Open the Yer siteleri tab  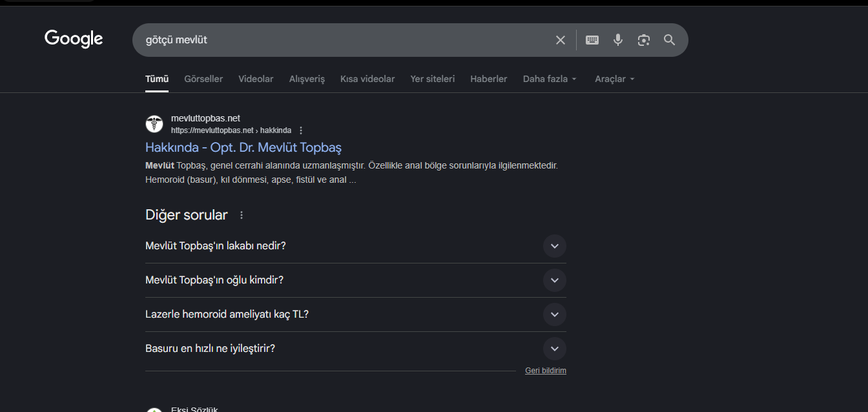[433, 79]
